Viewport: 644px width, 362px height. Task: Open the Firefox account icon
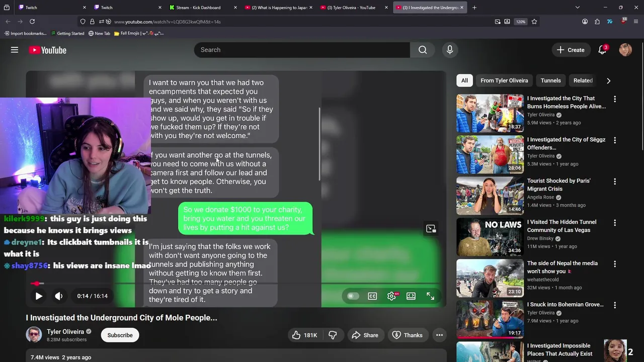585,22
